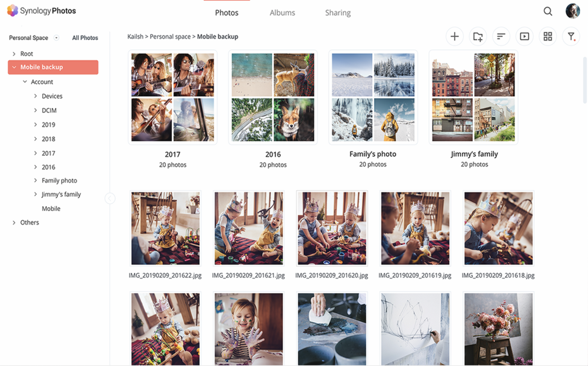Viewport: 588px width, 366px height.
Task: Open the Jimmy's family folder thumbnail
Action: point(473,97)
